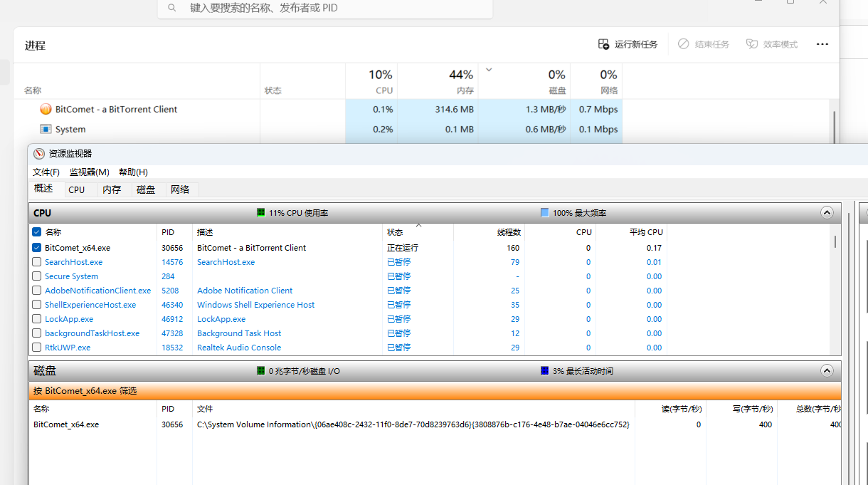
Task: Uncheck the BitComet_x64.exe checkbox
Action: tap(37, 248)
